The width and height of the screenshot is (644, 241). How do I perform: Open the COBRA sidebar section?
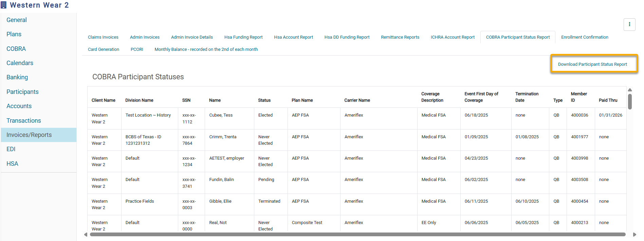(16, 49)
